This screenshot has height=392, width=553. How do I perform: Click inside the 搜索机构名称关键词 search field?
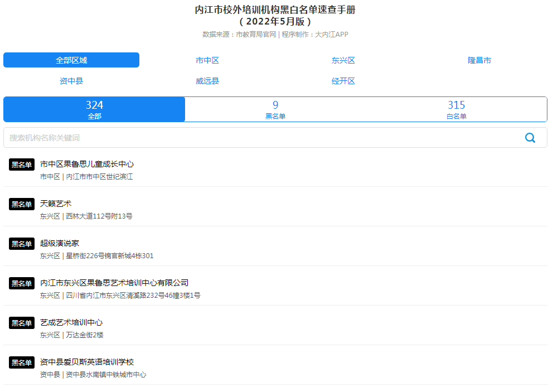point(223,137)
